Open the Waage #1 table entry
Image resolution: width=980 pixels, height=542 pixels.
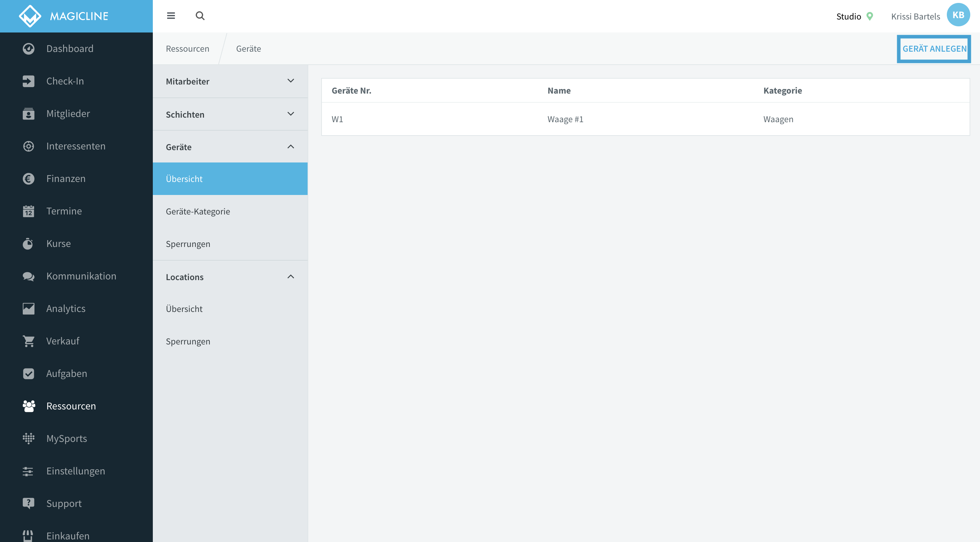coord(565,119)
